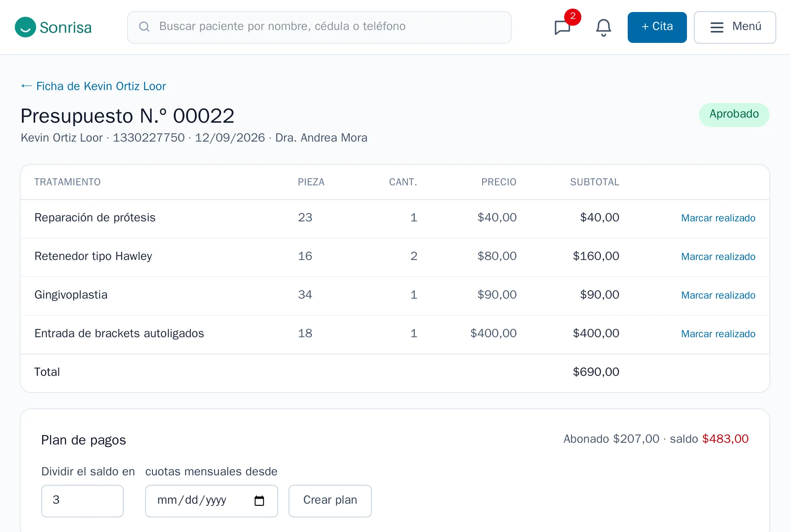Mark Reparación de prótesis as realizado
Image resolution: width=790 pixels, height=532 pixels.
[718, 218]
